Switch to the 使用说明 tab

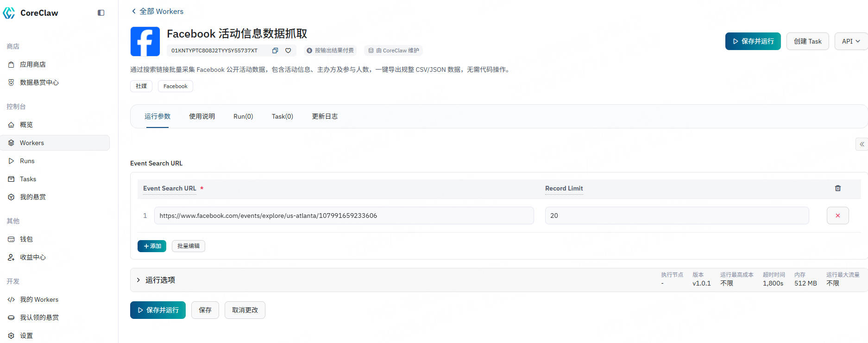point(201,116)
